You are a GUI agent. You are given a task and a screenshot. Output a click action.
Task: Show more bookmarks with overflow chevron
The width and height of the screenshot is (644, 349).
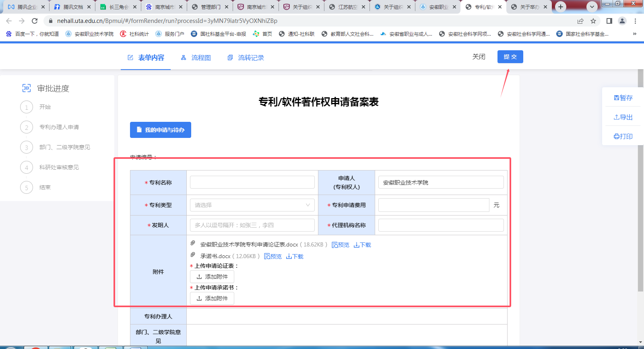pyautogui.click(x=635, y=34)
